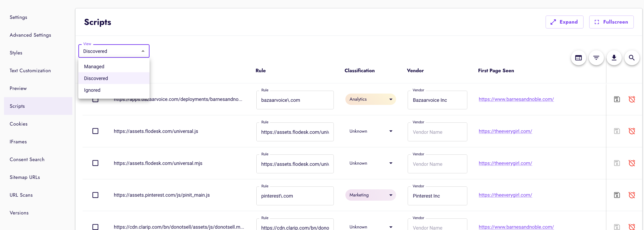Open the search icon in the toolbar
The width and height of the screenshot is (644, 230).
click(x=632, y=58)
